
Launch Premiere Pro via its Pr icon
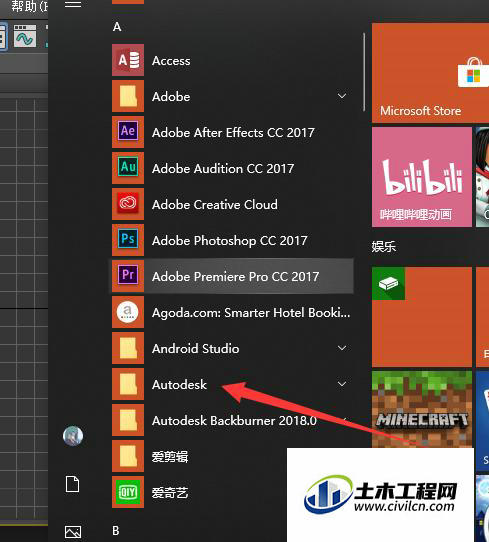click(128, 276)
